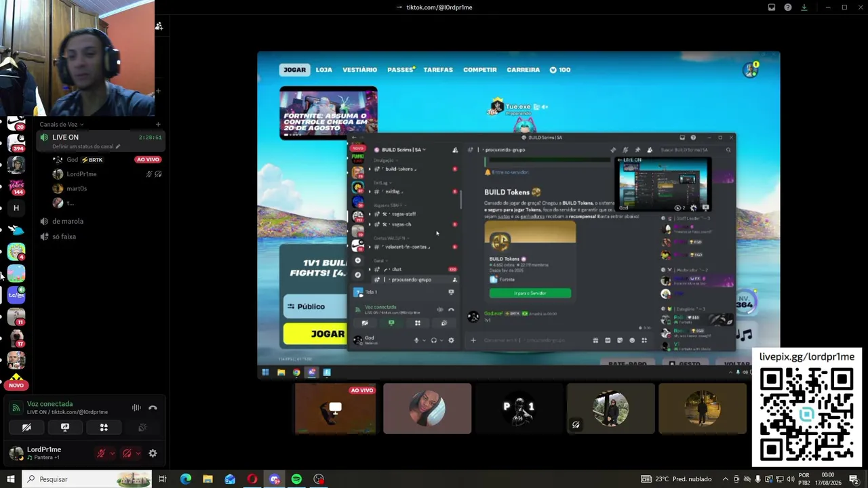
Task: Open the Opera browser taskbar icon
Action: (252, 479)
